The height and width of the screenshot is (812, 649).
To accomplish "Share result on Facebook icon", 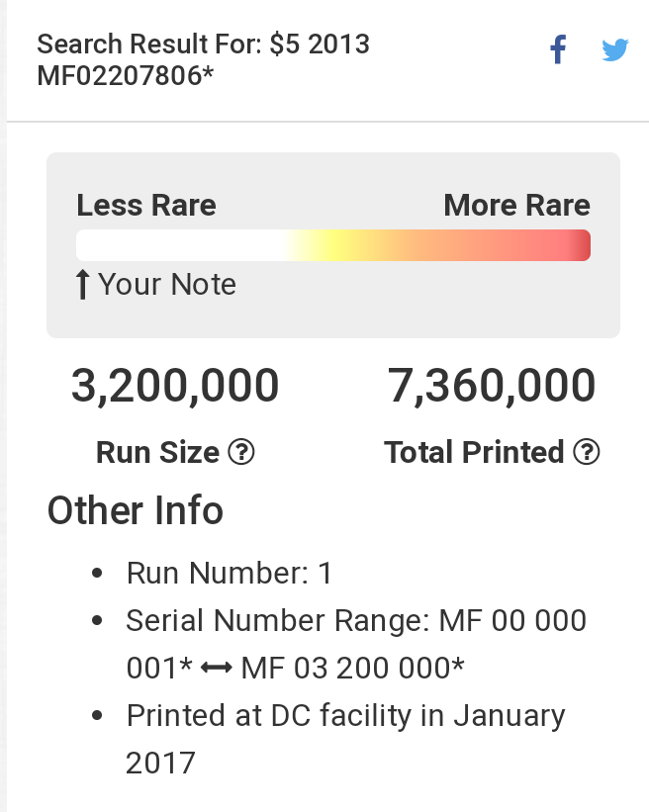I will [x=558, y=49].
